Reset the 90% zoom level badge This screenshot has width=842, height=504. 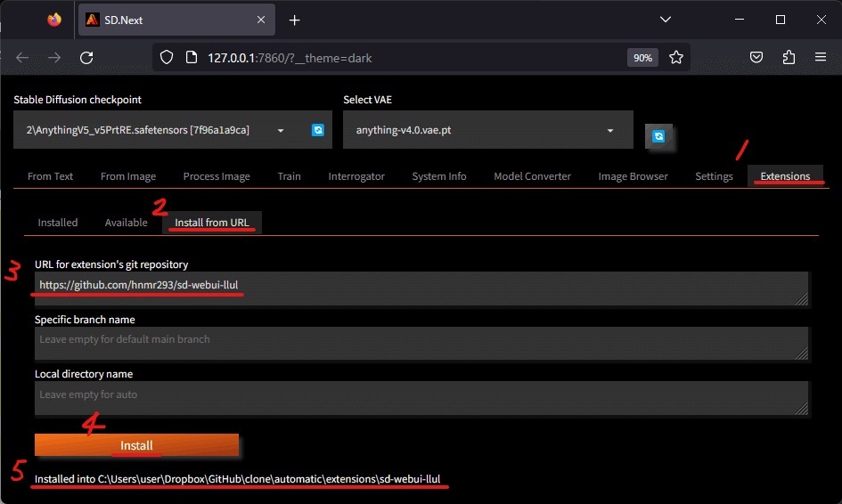click(x=642, y=58)
